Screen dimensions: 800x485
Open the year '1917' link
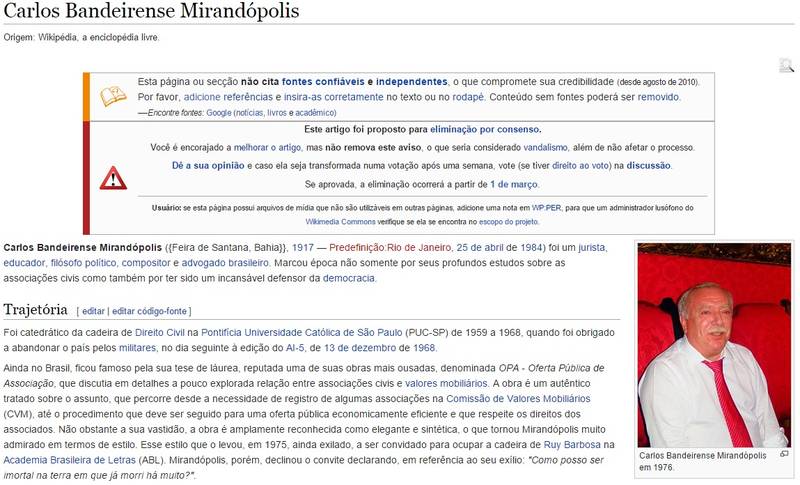click(x=303, y=248)
